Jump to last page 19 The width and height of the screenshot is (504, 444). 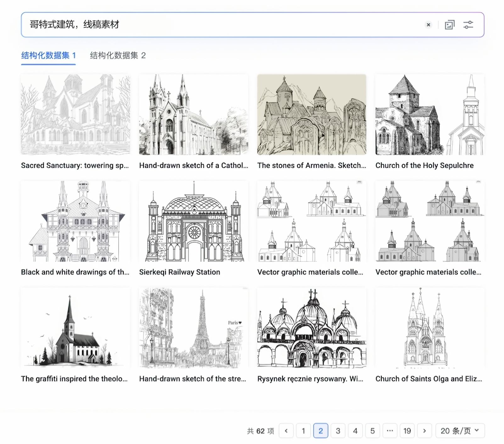407,431
